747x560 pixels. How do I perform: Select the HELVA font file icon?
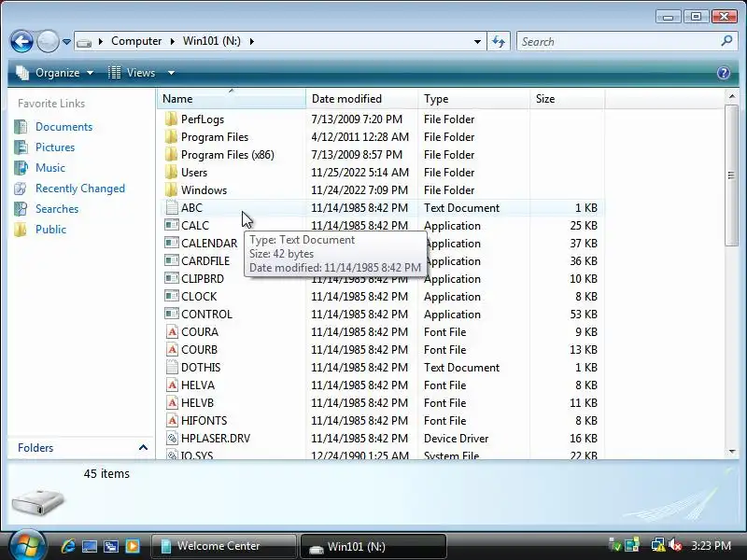(x=172, y=385)
